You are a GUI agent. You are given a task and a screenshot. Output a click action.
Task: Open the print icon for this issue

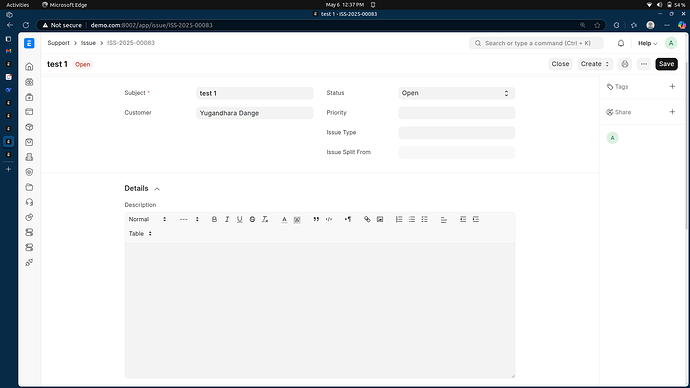[x=624, y=64]
